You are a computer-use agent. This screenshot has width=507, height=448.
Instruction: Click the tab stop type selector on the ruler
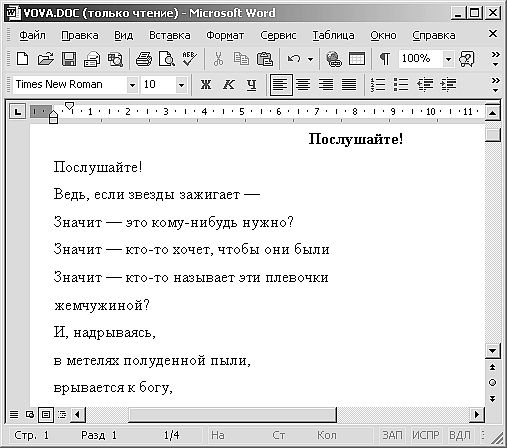pos(17,111)
